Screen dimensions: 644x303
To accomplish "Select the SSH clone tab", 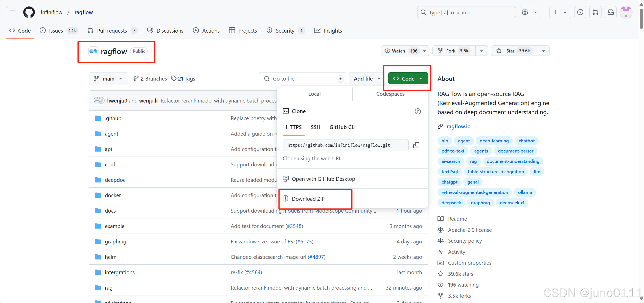I will click(x=315, y=127).
